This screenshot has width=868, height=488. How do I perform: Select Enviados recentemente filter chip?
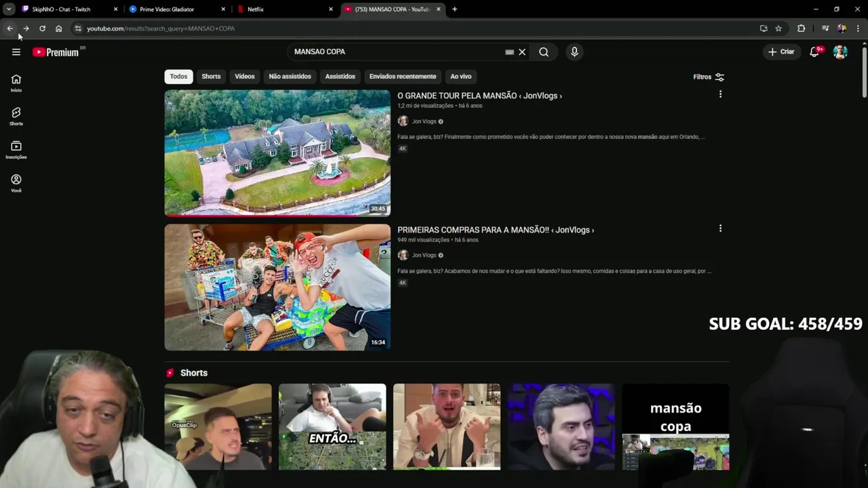tap(403, 77)
